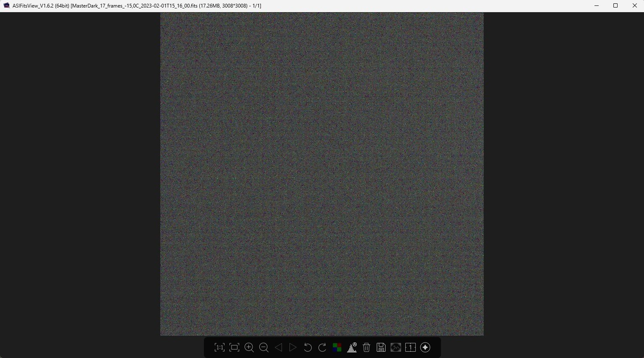This screenshot has height=358, width=644.
Task: Open the histogram auto-stretch tool
Action: (352, 348)
